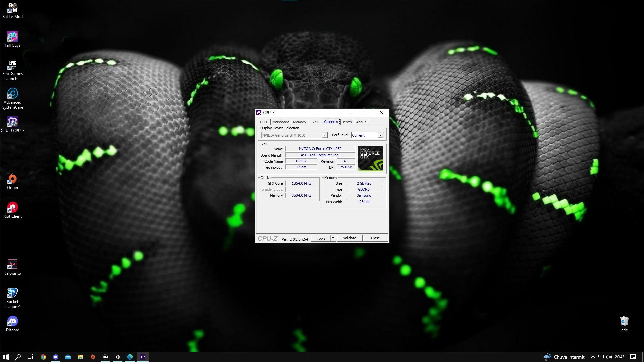Open the notification center icon
Viewport: 644px width, 362px height.
click(x=633, y=357)
